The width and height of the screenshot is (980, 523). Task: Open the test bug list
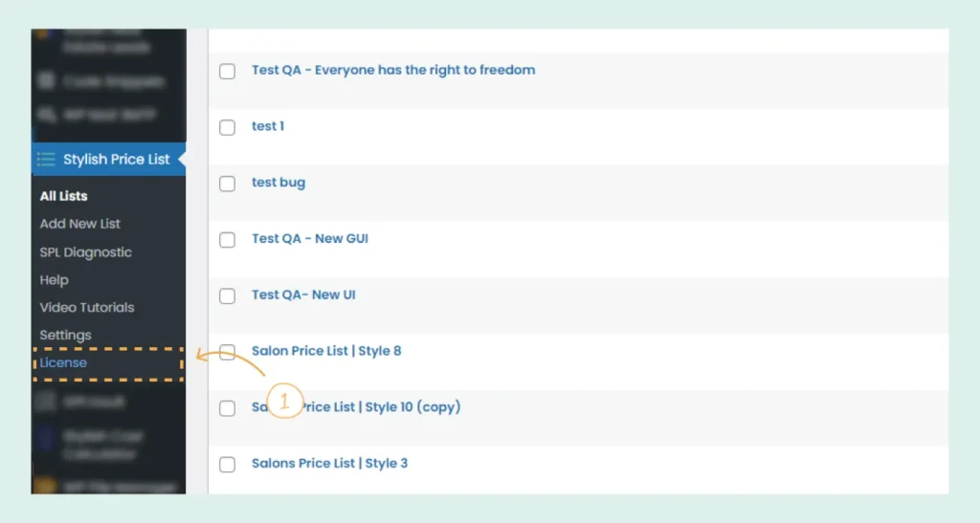[278, 183]
